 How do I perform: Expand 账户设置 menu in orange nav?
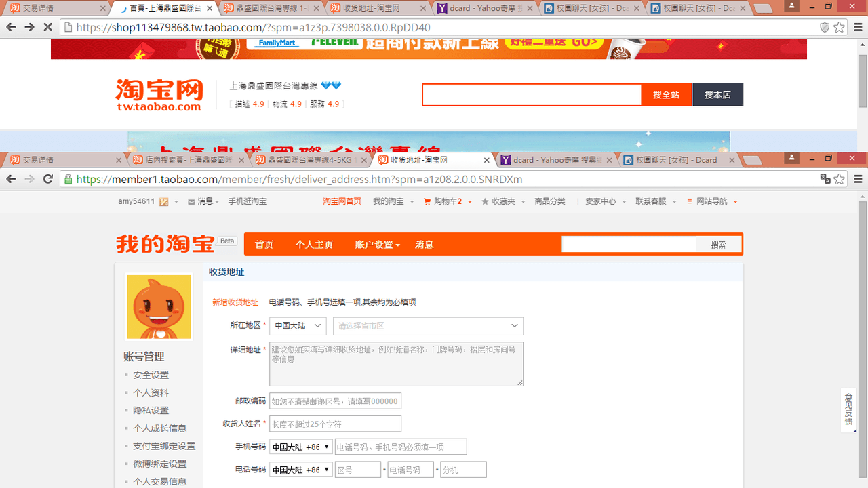(x=377, y=245)
